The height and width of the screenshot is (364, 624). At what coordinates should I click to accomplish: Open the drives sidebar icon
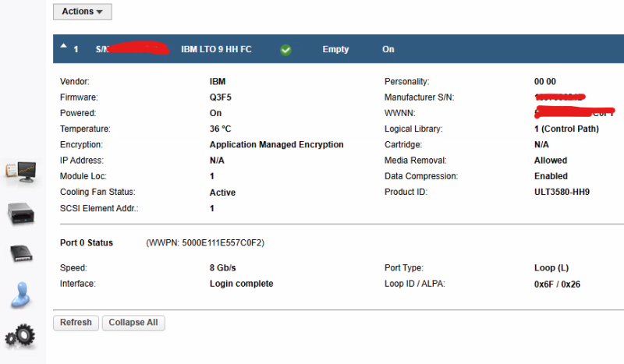(21, 253)
